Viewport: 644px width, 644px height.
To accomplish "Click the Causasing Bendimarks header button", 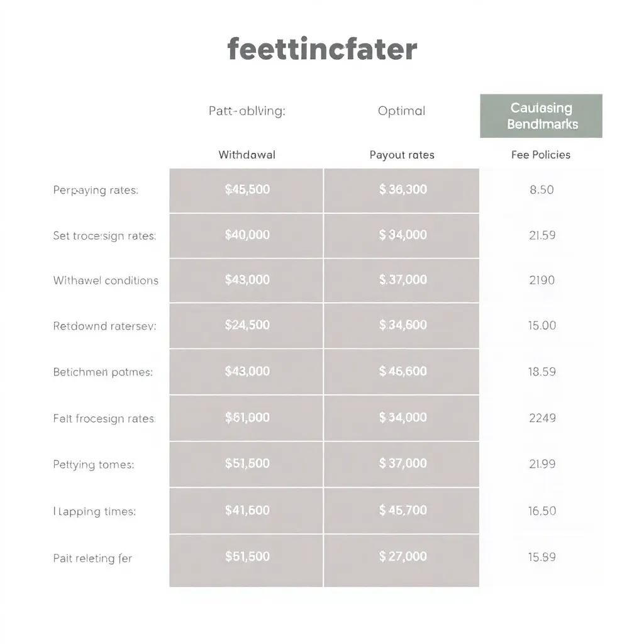I will [x=541, y=116].
